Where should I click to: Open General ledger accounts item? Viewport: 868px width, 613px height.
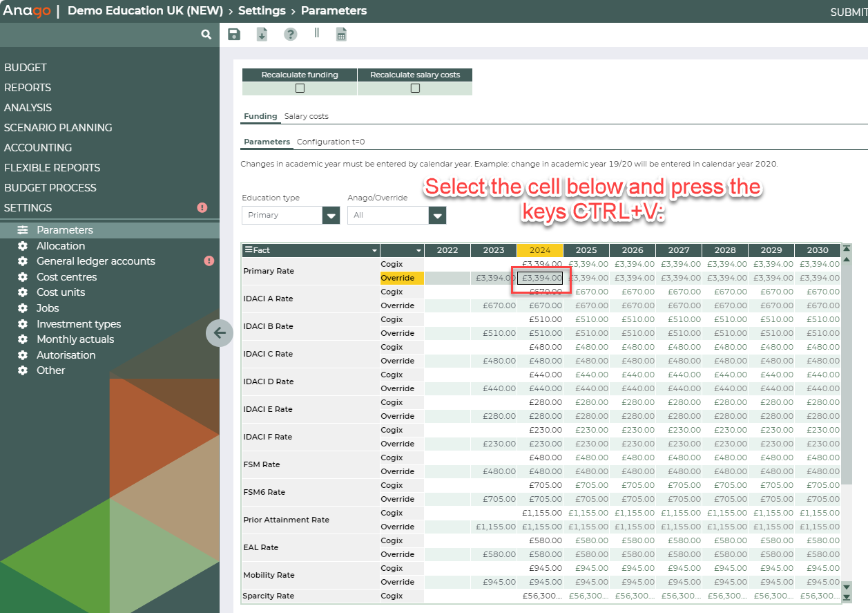click(96, 261)
